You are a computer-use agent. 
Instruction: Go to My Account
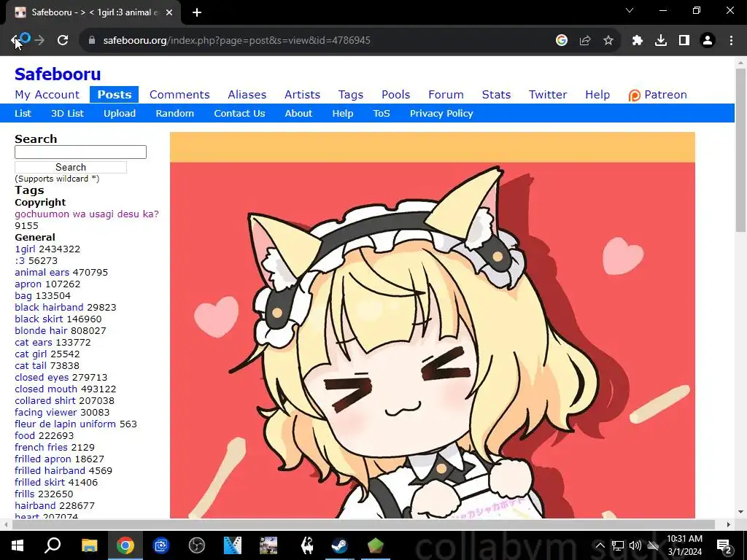click(47, 95)
